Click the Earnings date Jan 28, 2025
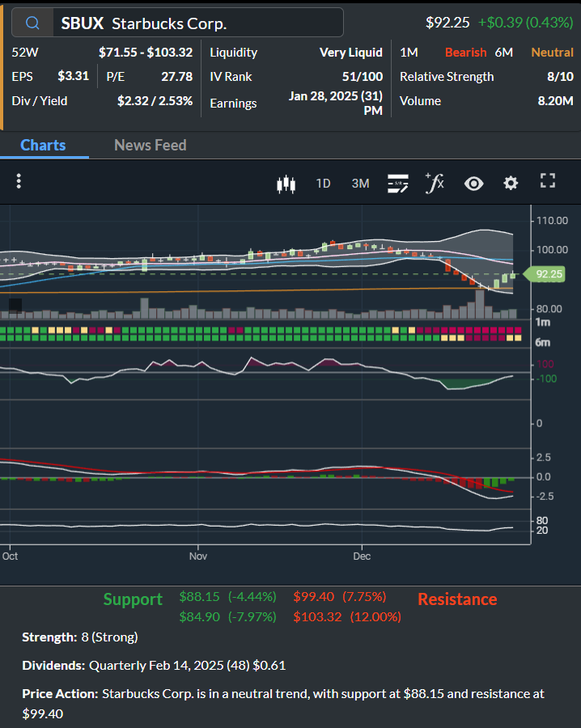The height and width of the screenshot is (728, 581). point(336,103)
